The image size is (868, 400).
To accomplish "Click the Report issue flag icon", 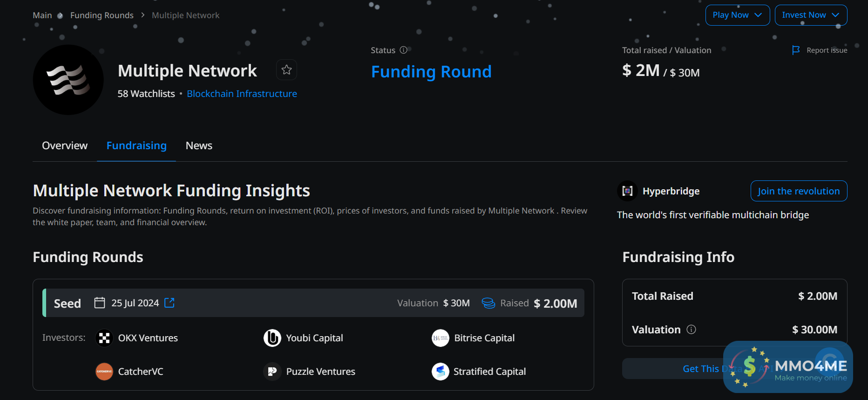I will [x=796, y=50].
